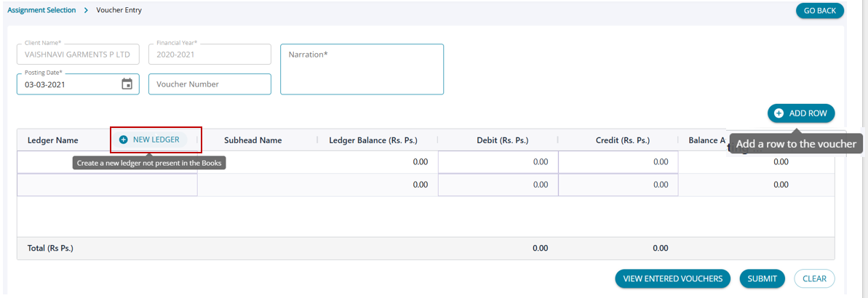Click the Subhead Name column header
Screen dimensions: 868x298
pos(252,140)
